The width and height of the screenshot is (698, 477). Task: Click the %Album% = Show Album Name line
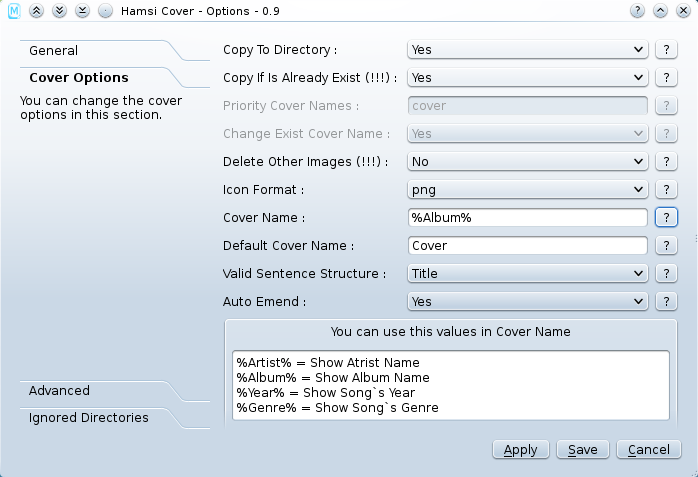point(333,378)
